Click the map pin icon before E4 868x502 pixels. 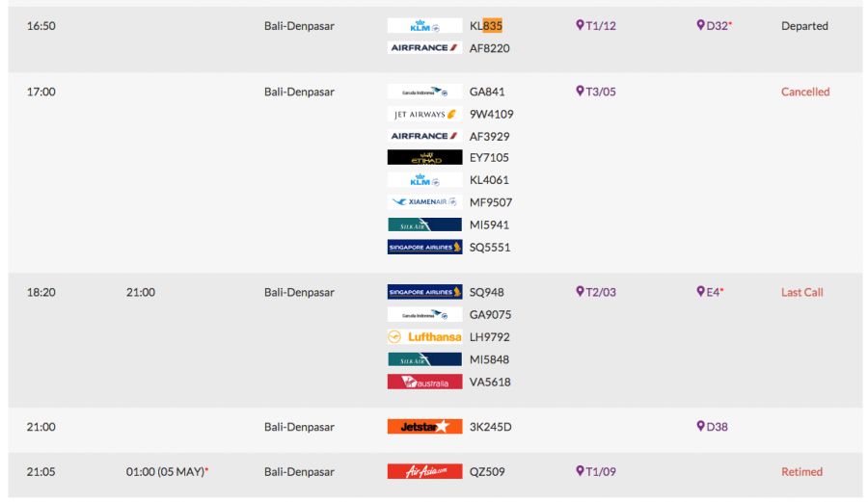coord(700,291)
